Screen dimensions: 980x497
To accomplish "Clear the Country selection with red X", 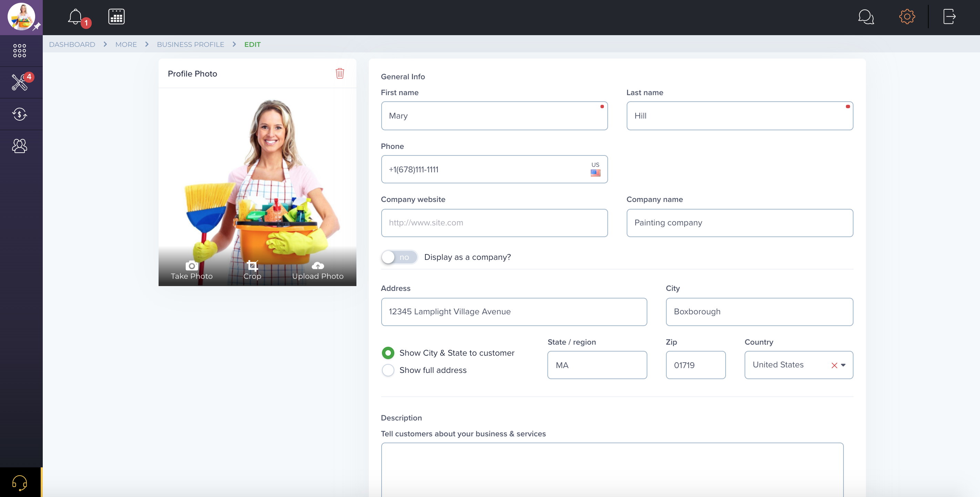I will pyautogui.click(x=834, y=365).
